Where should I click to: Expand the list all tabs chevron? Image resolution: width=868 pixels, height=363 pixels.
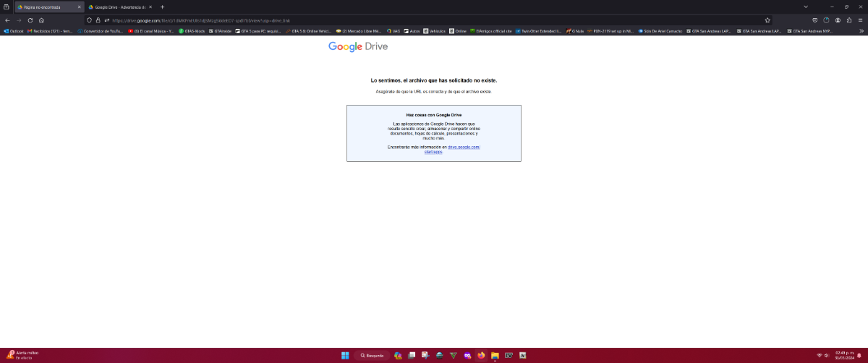pyautogui.click(x=806, y=7)
